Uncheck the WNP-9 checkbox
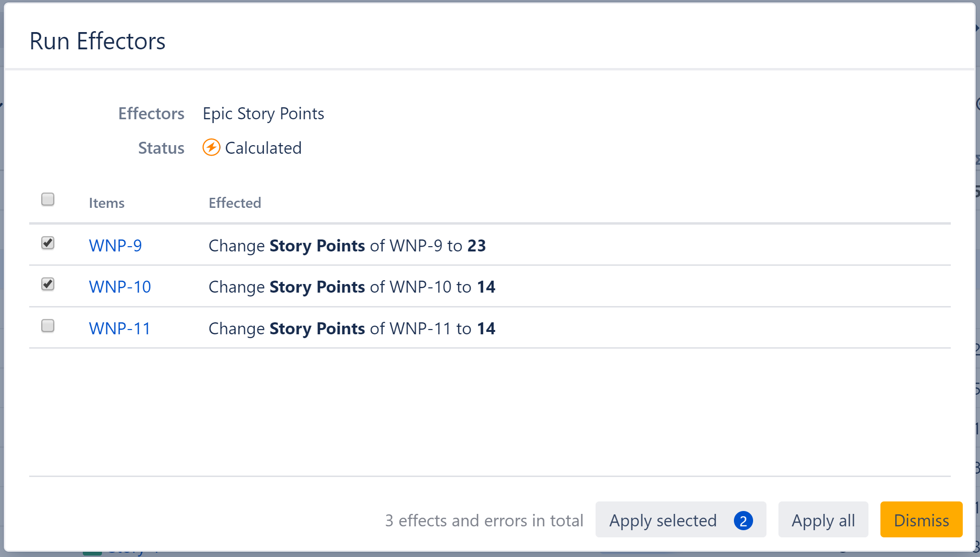The height and width of the screenshot is (557, 980). (47, 243)
